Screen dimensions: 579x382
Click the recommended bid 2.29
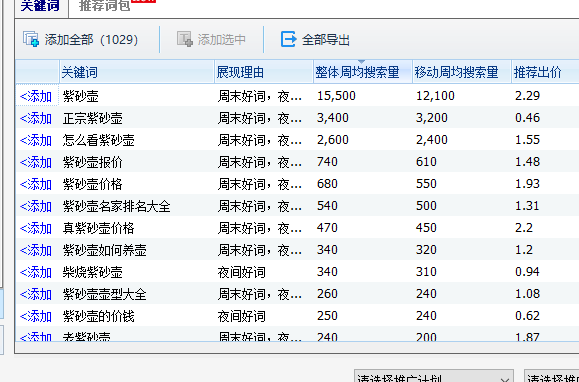tap(527, 96)
